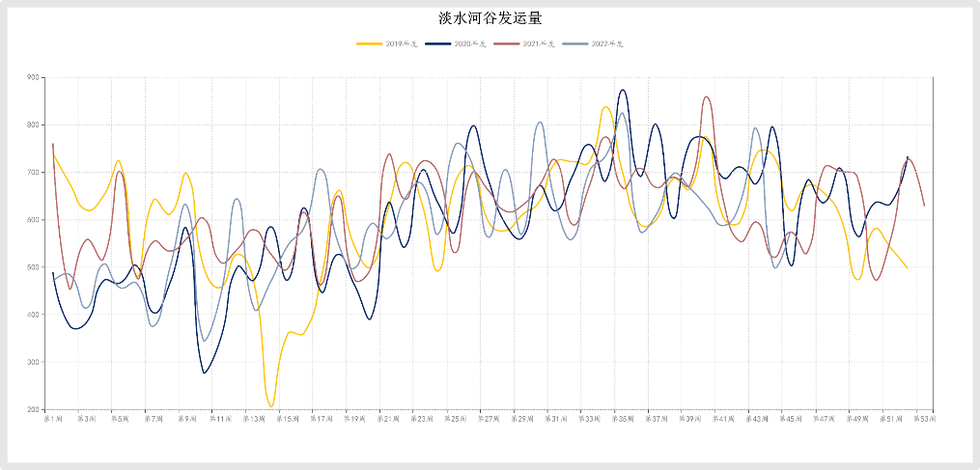Click the y-axis value 500
This screenshot has height=470, width=980.
tap(33, 267)
